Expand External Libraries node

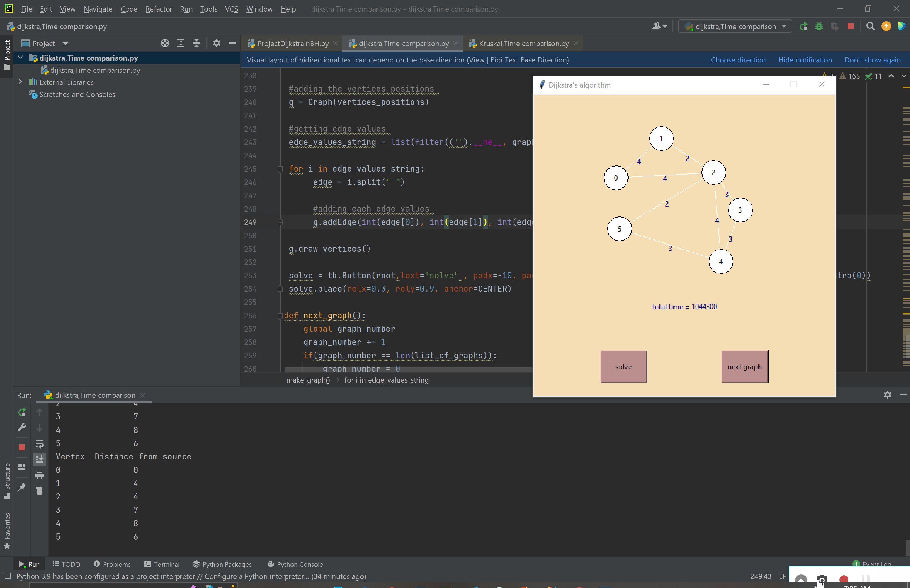(20, 82)
